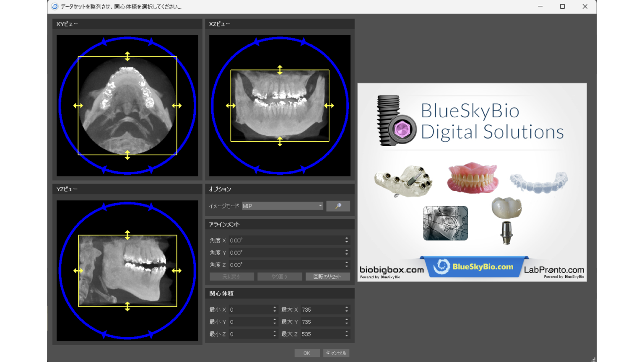Click the down stepper arrow for 最大 Z
This screenshot has height=362, width=644.
click(347, 335)
